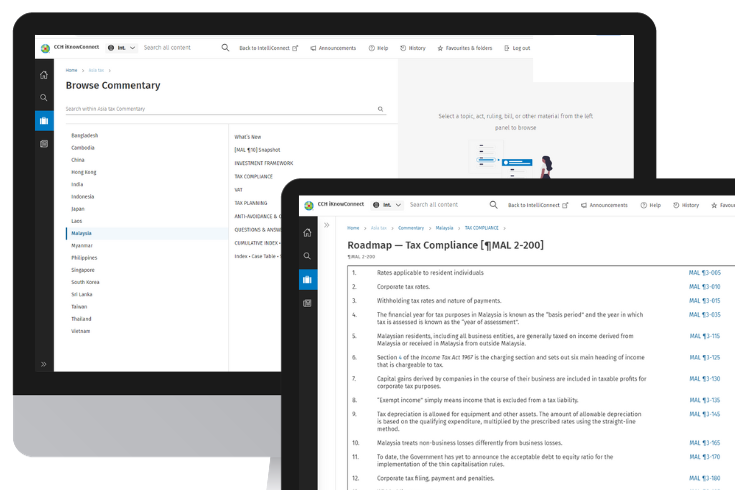
Task: Click Help in Browse Commentary window header
Action: [x=378, y=48]
